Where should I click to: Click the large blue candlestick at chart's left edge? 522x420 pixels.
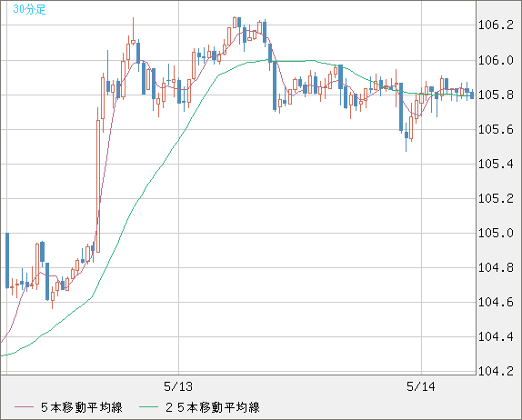coord(7,261)
